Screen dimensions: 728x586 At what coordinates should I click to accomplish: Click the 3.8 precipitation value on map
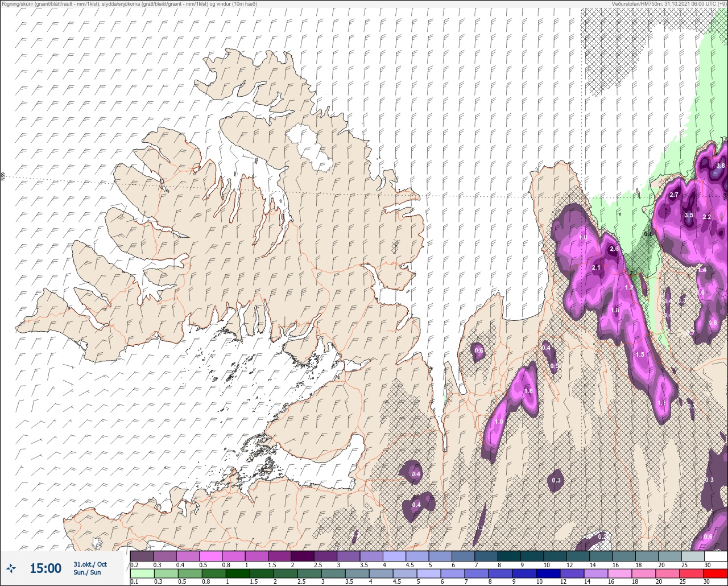coord(721,166)
